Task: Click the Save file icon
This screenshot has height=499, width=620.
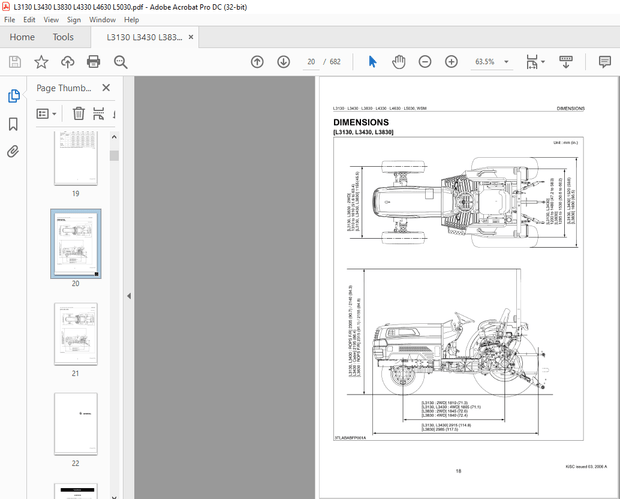Action: click(15, 62)
